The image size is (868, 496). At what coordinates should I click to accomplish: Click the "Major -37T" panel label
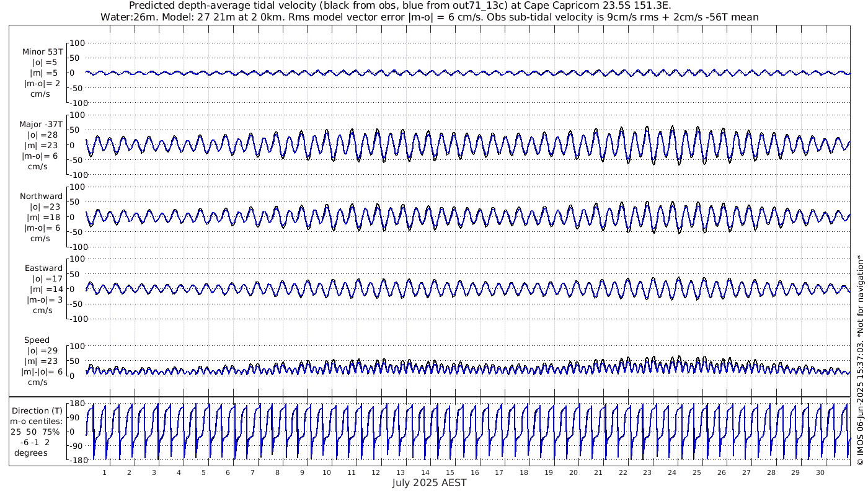click(x=41, y=124)
